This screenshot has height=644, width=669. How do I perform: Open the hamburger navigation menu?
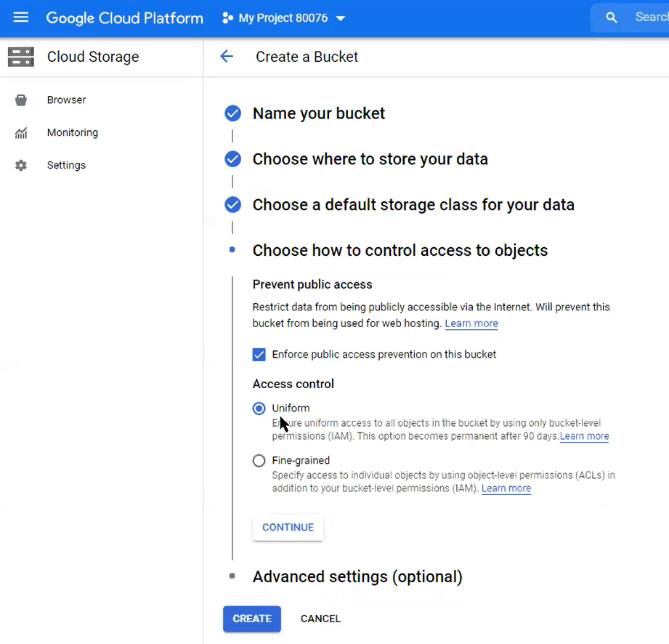tap(20, 17)
